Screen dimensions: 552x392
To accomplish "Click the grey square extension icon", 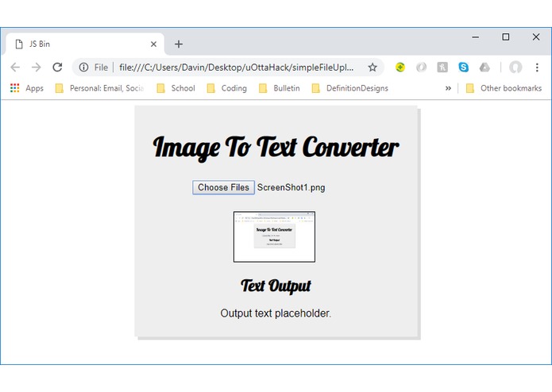I will coord(442,67).
